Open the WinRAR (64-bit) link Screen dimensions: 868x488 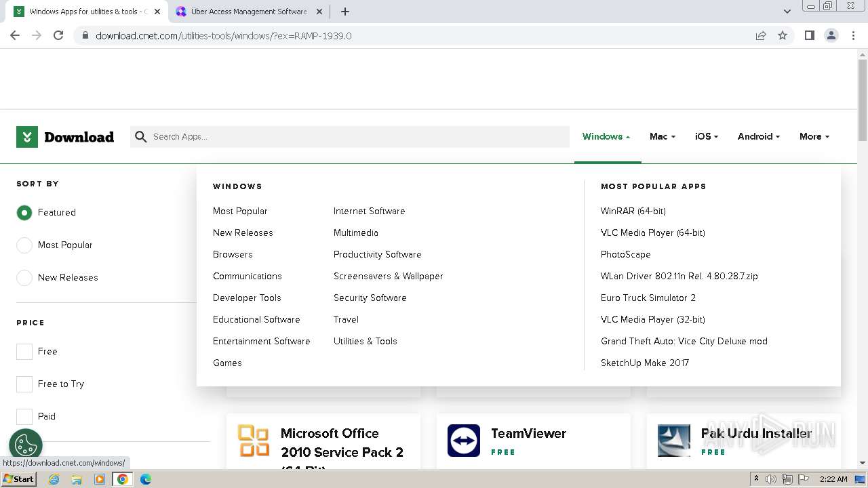coord(633,211)
